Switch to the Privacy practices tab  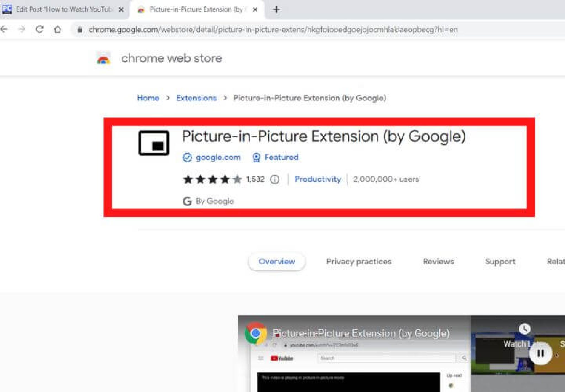tap(359, 261)
